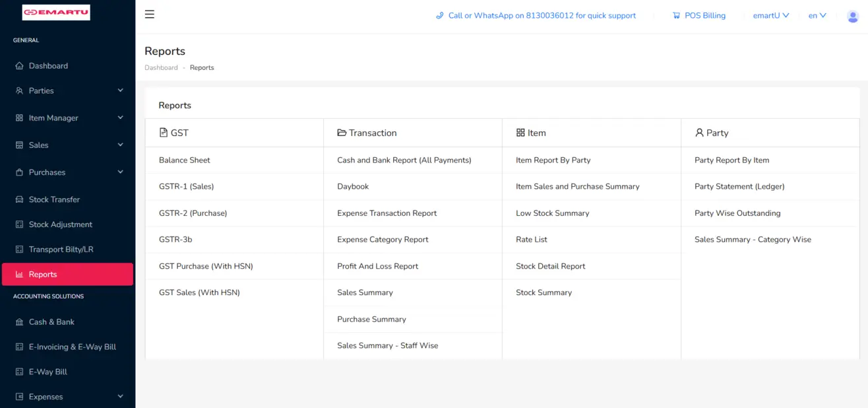The width and height of the screenshot is (868, 408).
Task: Open the emartU account dropdown
Action: 770,16
